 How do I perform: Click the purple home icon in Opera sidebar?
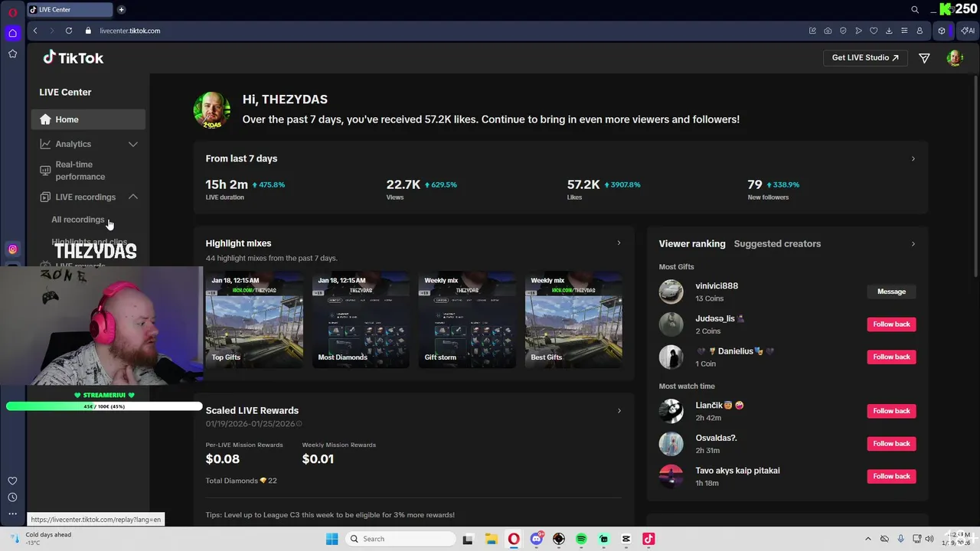[x=12, y=33]
